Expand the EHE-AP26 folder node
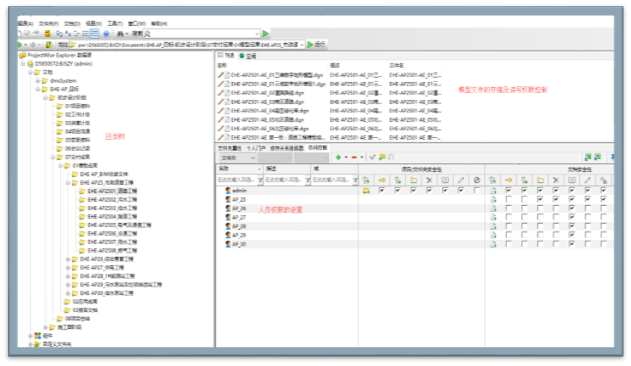Screen dimensions: 631x366 (x=68, y=259)
